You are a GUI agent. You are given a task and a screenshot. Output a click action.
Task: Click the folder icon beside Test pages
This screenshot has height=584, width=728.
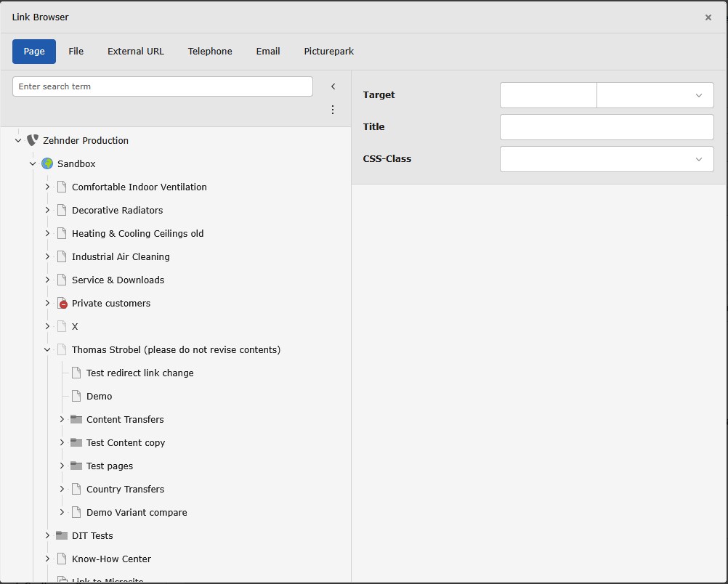click(x=76, y=466)
